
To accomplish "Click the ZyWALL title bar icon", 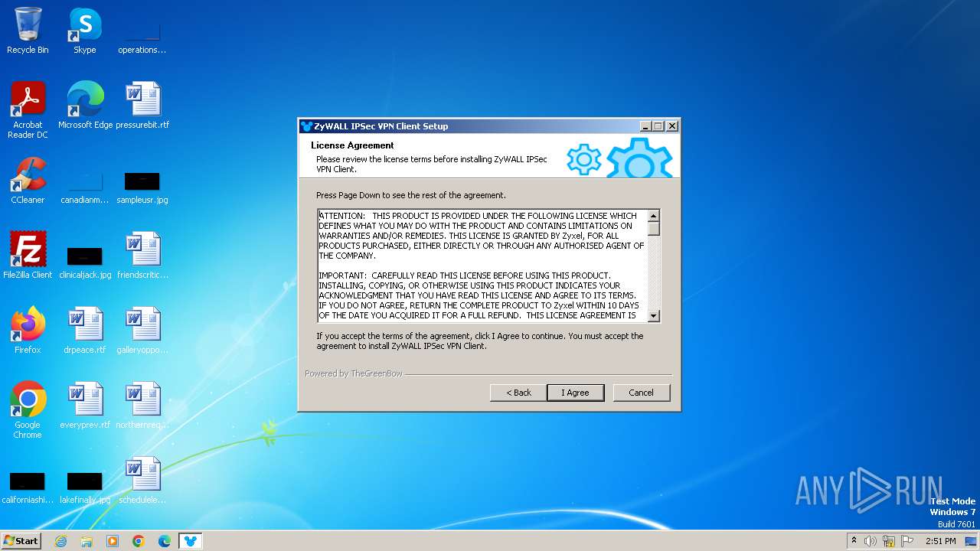I will coord(306,126).
